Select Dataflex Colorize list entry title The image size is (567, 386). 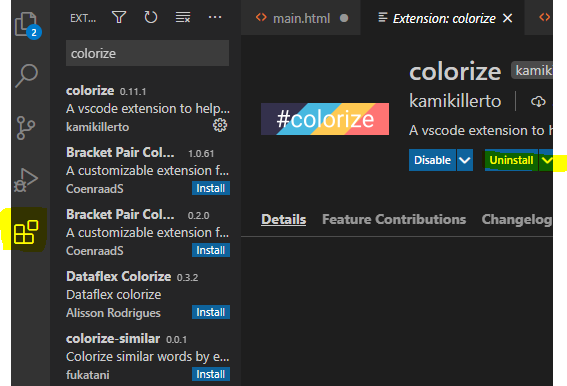click(118, 276)
